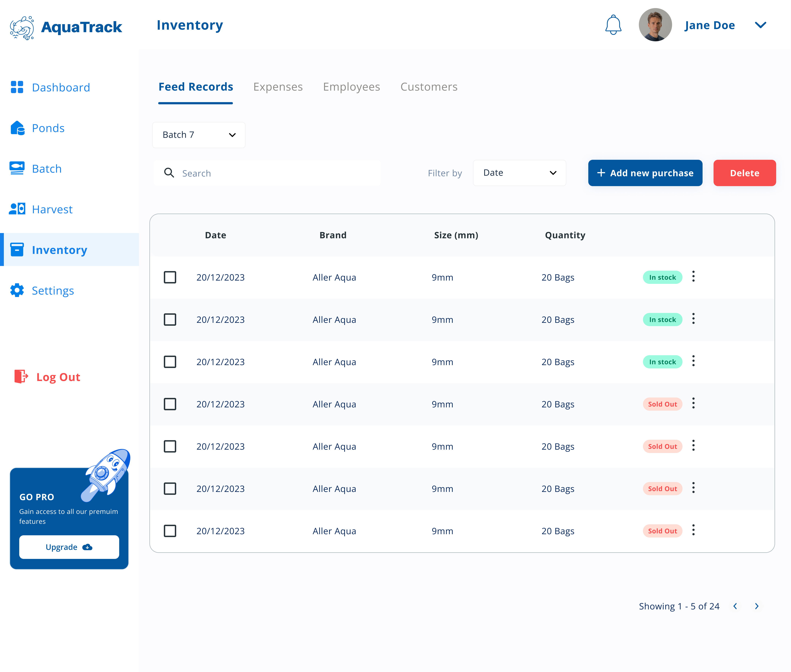
Task: Tick the fourth row checkbox
Action: point(170,404)
